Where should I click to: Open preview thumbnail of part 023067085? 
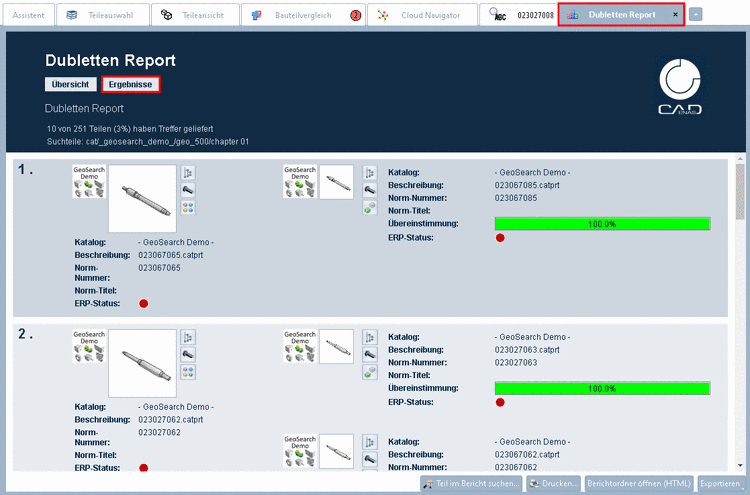(337, 182)
